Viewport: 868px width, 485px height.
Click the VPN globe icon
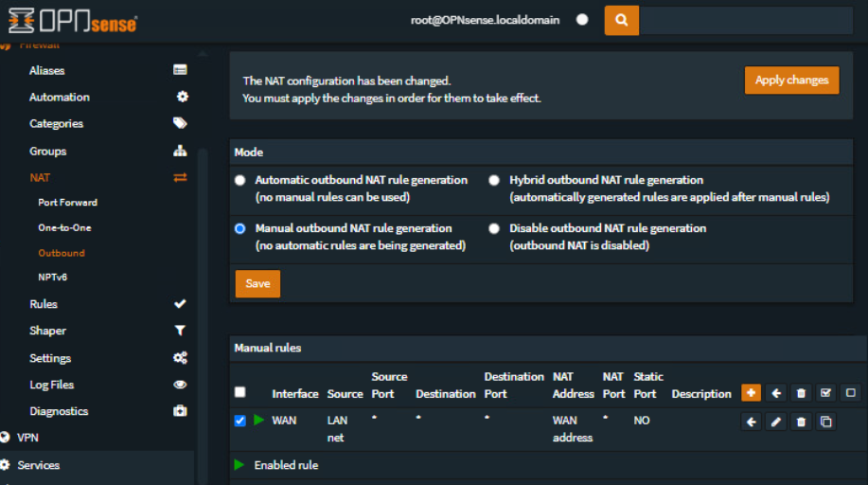(x=5, y=438)
